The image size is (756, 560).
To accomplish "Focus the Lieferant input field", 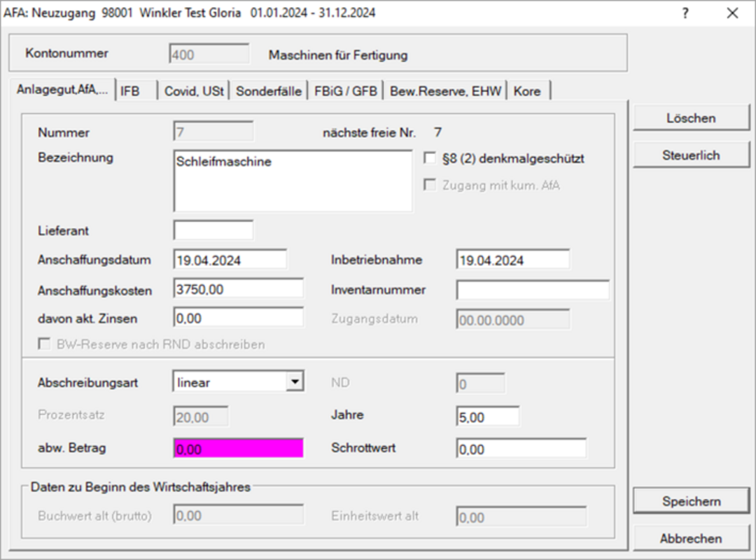I will click(213, 230).
